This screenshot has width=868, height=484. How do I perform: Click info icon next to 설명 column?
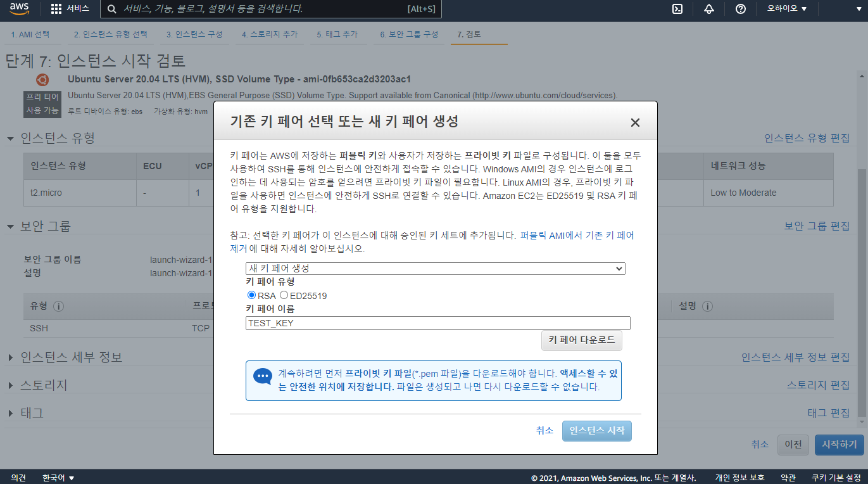coord(707,306)
